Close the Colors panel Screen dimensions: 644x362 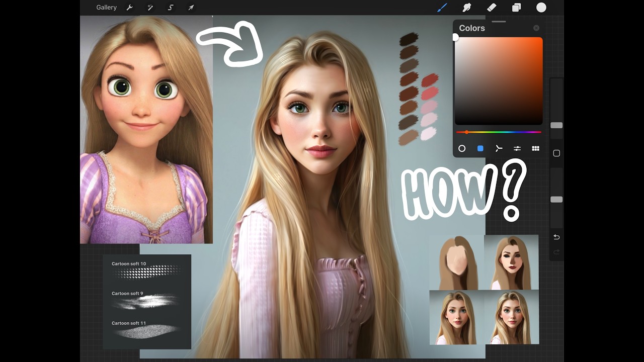click(536, 28)
